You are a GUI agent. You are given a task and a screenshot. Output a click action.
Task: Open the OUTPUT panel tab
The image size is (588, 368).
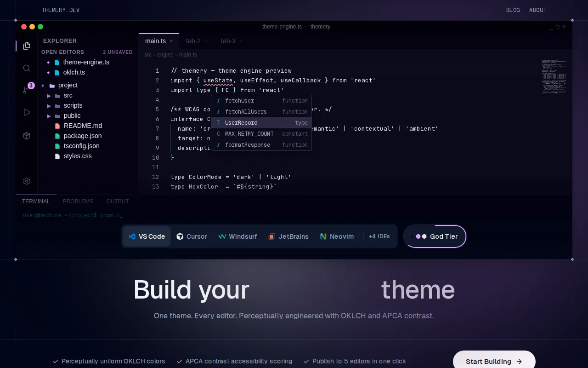[x=118, y=201]
